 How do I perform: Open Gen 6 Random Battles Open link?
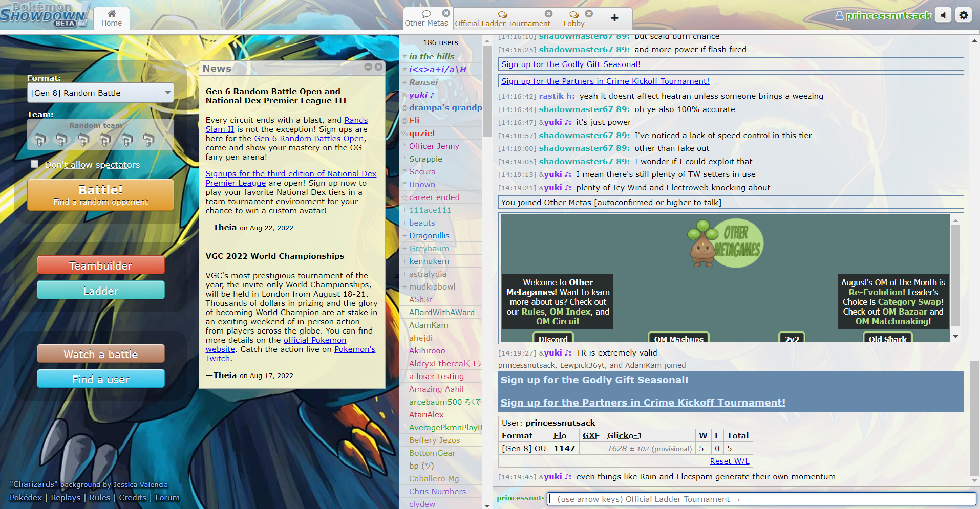(x=309, y=138)
